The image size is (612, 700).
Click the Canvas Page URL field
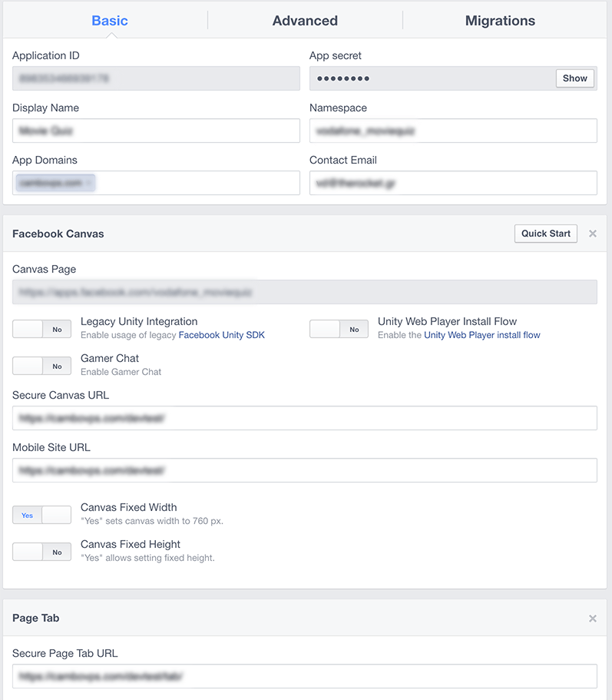[305, 292]
